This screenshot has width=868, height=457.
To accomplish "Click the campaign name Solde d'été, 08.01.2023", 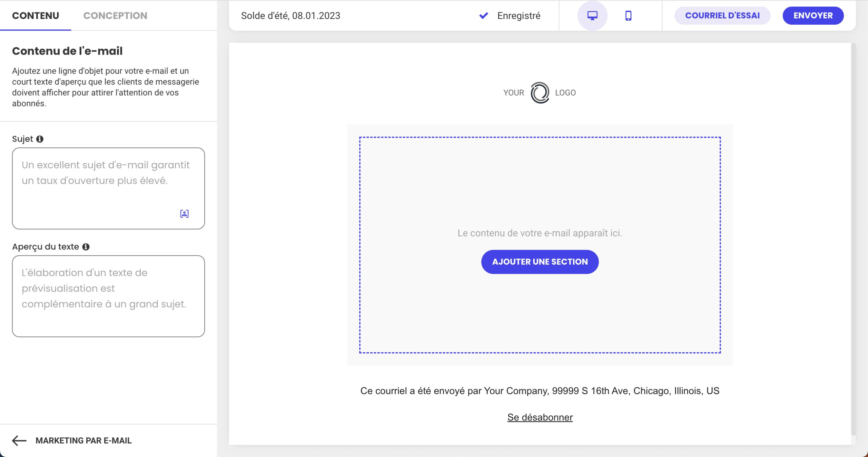I will point(291,16).
